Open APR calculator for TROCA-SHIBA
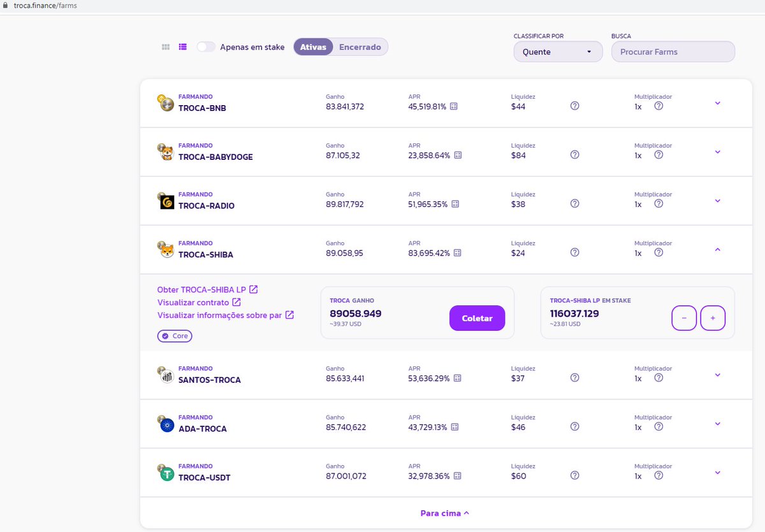The height and width of the screenshot is (532, 765). click(x=457, y=253)
